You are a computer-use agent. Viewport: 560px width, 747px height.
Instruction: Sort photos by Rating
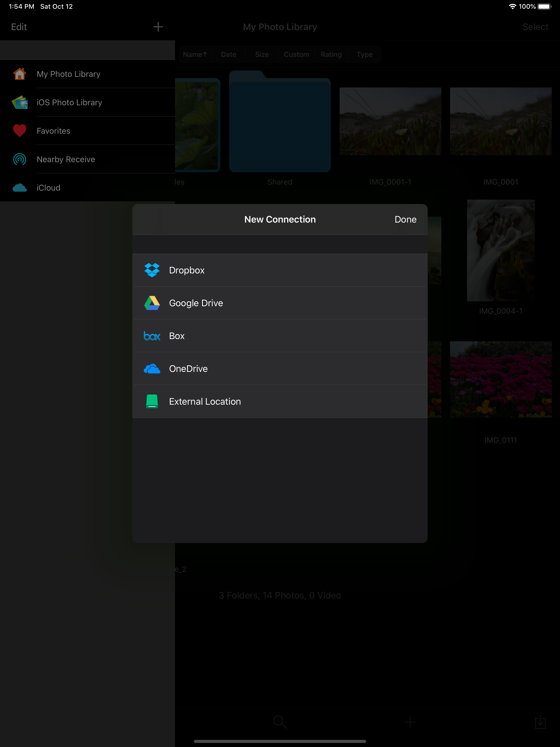tap(331, 54)
